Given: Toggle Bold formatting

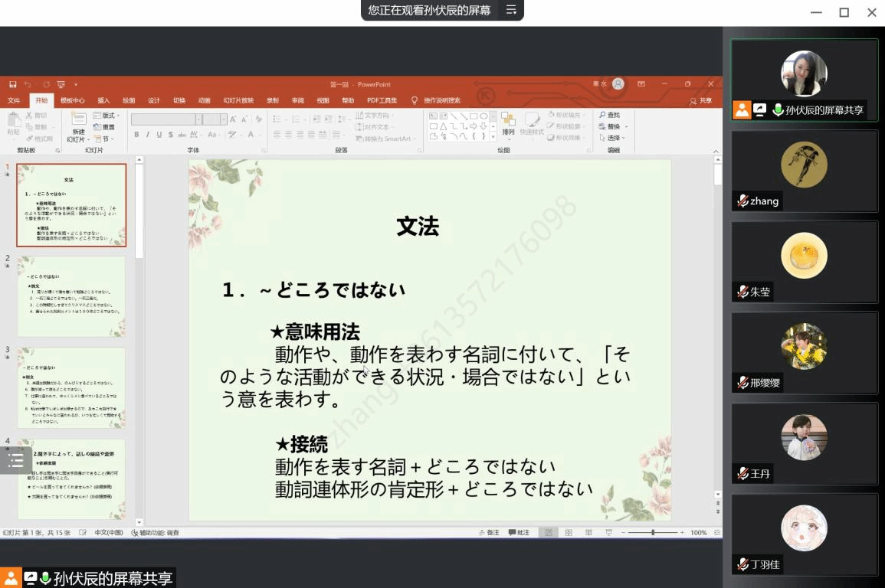Looking at the screenshot, I should (x=136, y=135).
